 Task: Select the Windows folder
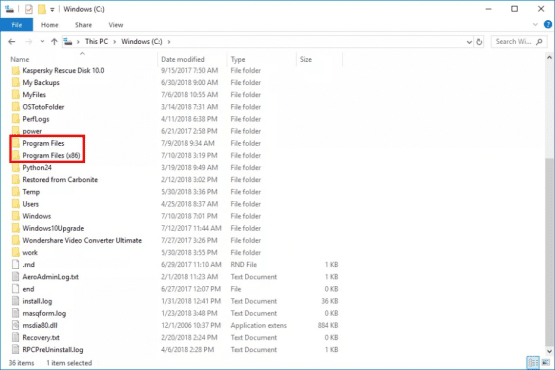(x=37, y=216)
